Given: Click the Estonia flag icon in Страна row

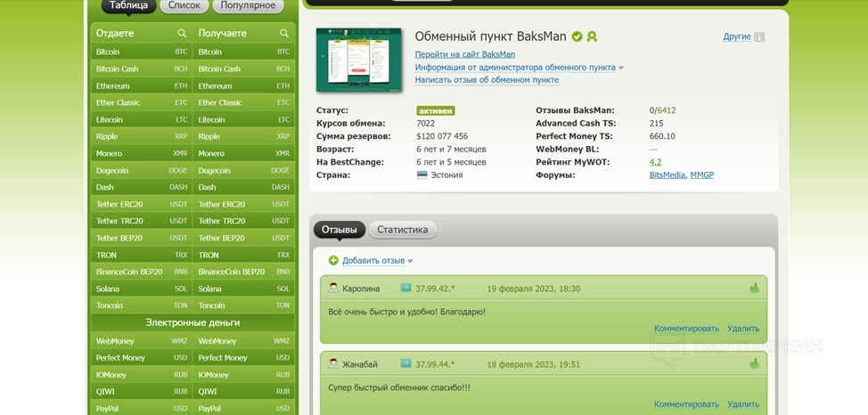Looking at the screenshot, I should (x=422, y=175).
